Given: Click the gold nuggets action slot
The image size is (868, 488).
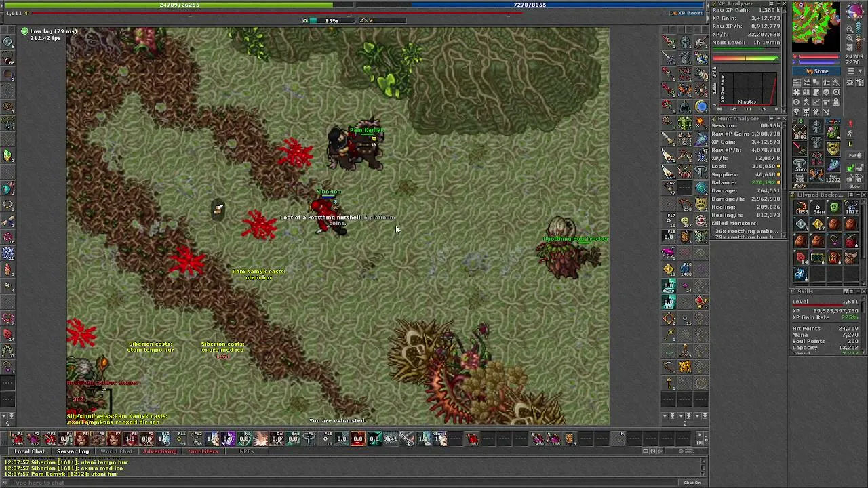Looking at the screenshot, I should pos(685,367).
